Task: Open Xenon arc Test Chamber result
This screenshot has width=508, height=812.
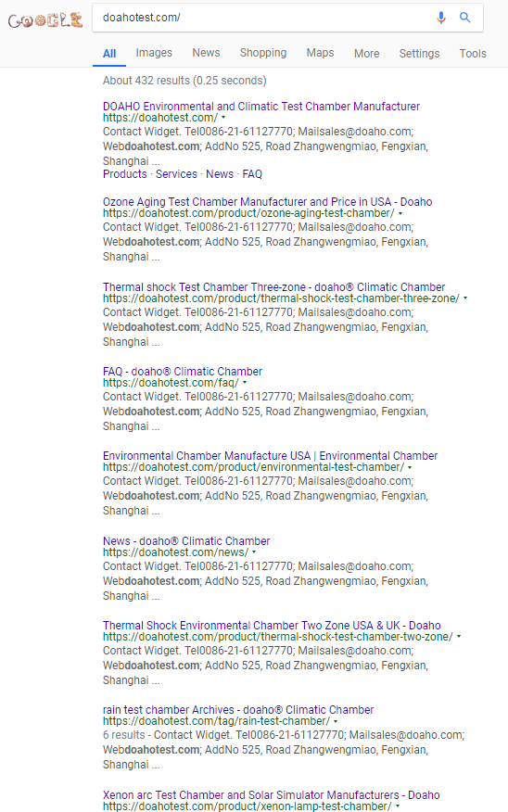Action: point(272,795)
